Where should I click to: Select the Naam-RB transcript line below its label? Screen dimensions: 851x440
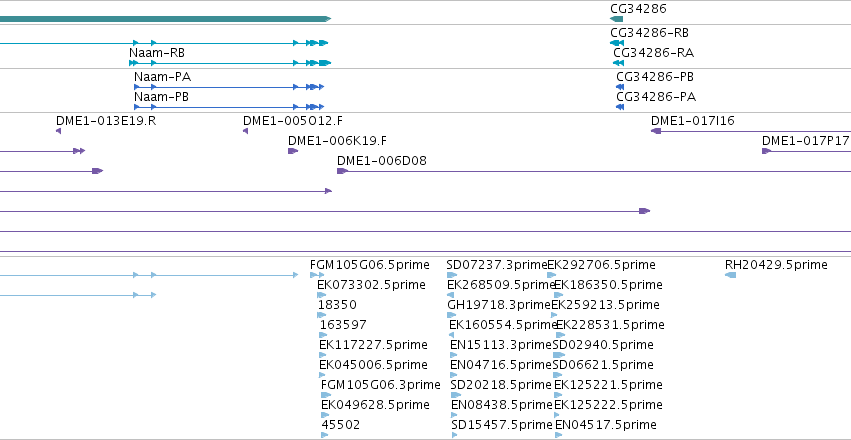pos(230,63)
